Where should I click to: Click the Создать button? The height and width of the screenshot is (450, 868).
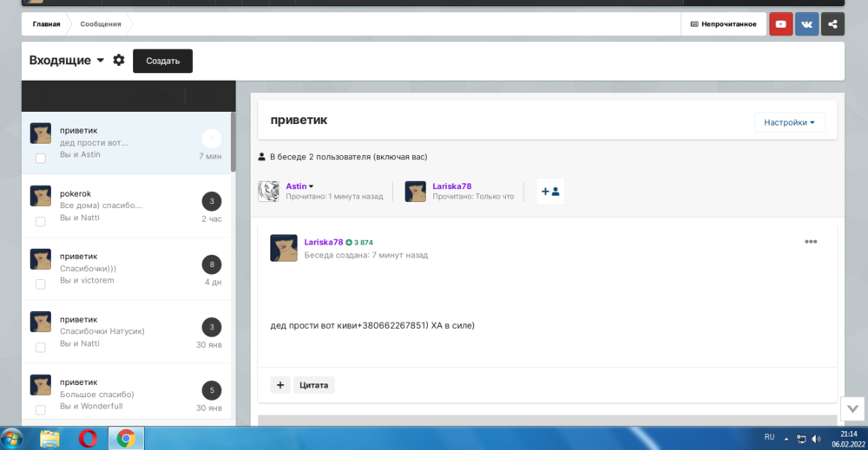pos(162,61)
